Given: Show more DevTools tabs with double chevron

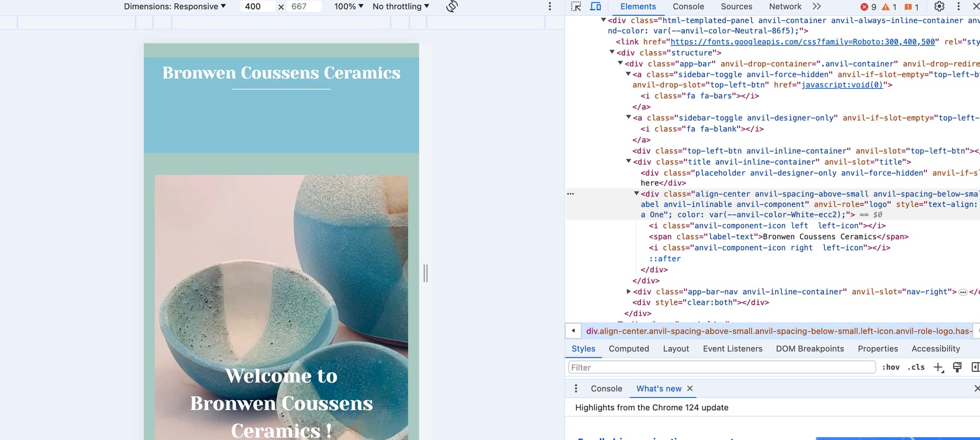Looking at the screenshot, I should [817, 7].
